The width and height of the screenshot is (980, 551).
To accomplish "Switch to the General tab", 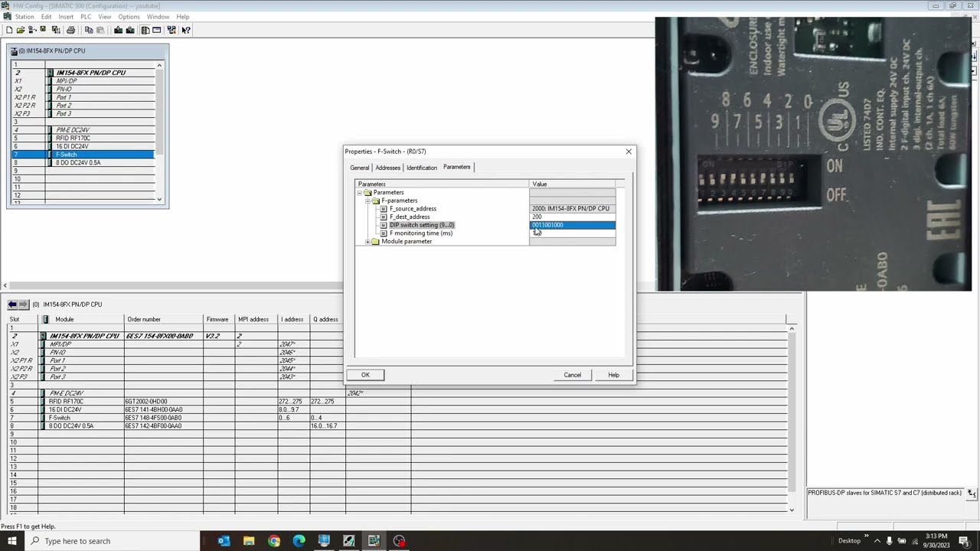I will pyautogui.click(x=360, y=168).
